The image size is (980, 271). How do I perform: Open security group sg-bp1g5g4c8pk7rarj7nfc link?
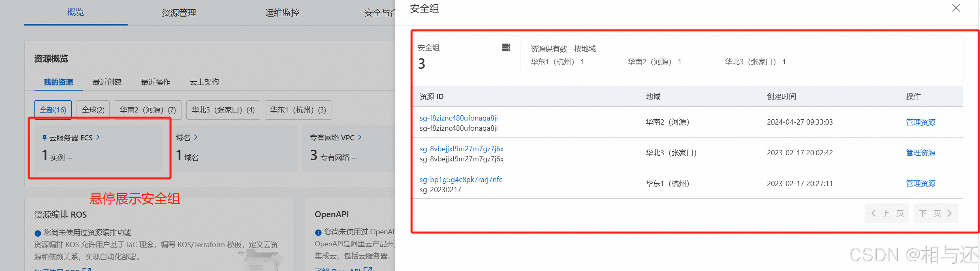(x=461, y=180)
